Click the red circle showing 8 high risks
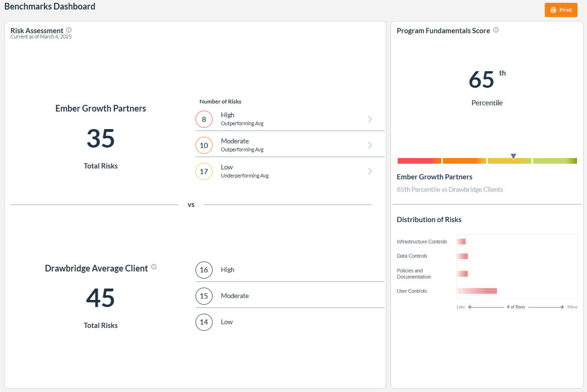 [x=204, y=119]
